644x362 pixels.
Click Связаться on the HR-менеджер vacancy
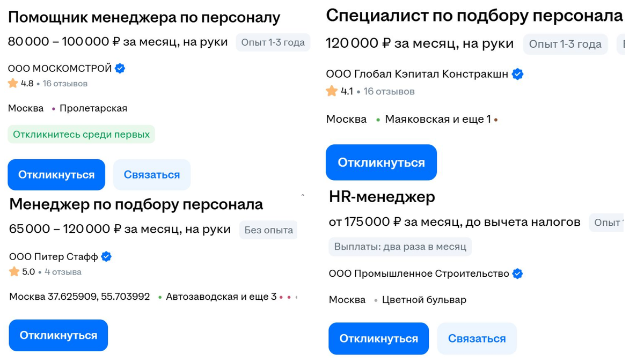pos(477,338)
